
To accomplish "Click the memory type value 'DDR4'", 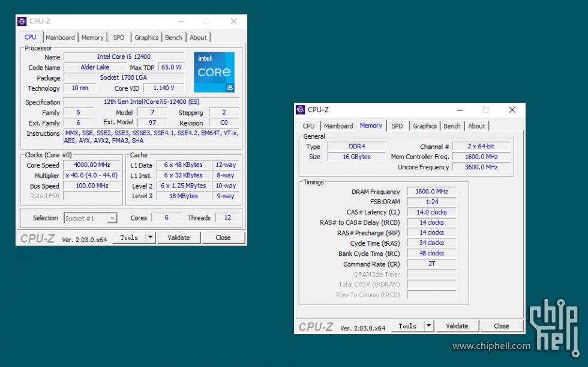I will point(356,147).
